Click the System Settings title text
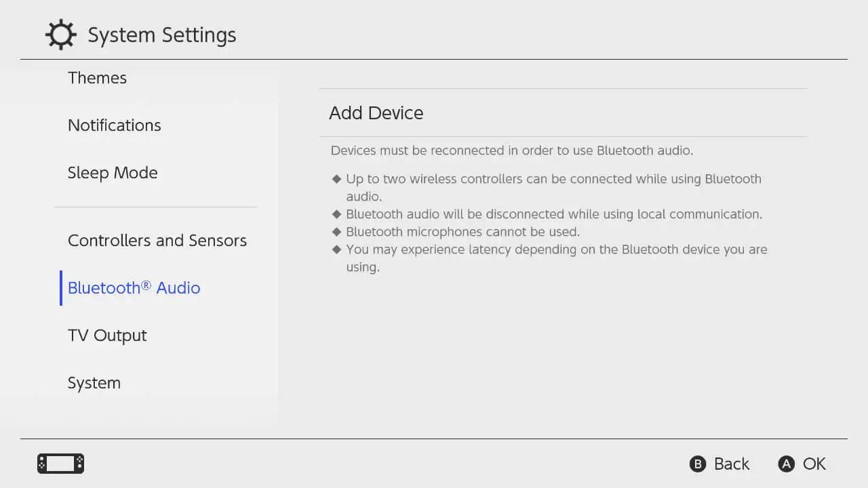The image size is (868, 488). (162, 35)
